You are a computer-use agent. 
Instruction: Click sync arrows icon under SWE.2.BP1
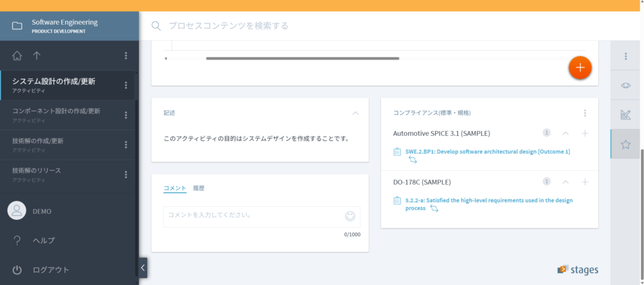pyautogui.click(x=413, y=160)
